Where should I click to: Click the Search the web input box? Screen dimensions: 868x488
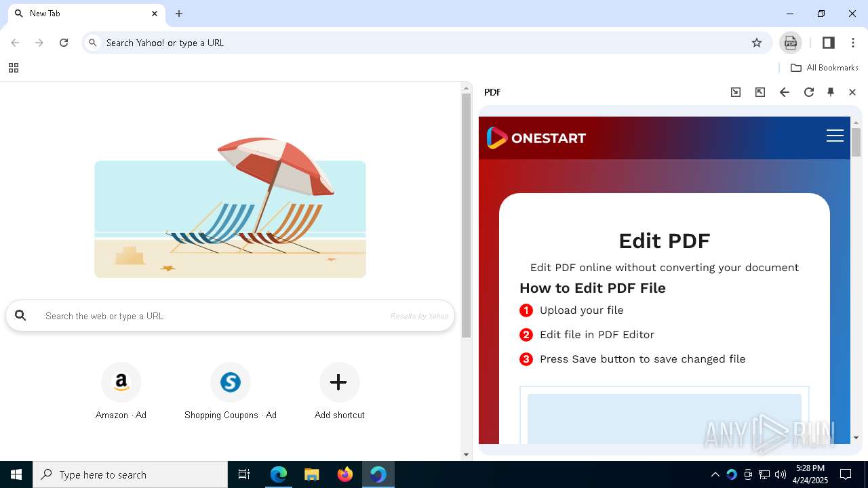230,316
